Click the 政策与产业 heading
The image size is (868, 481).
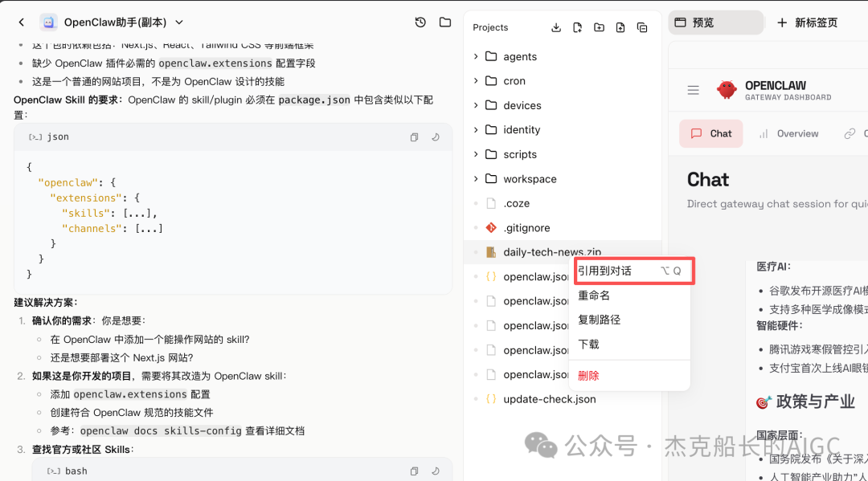pos(816,402)
